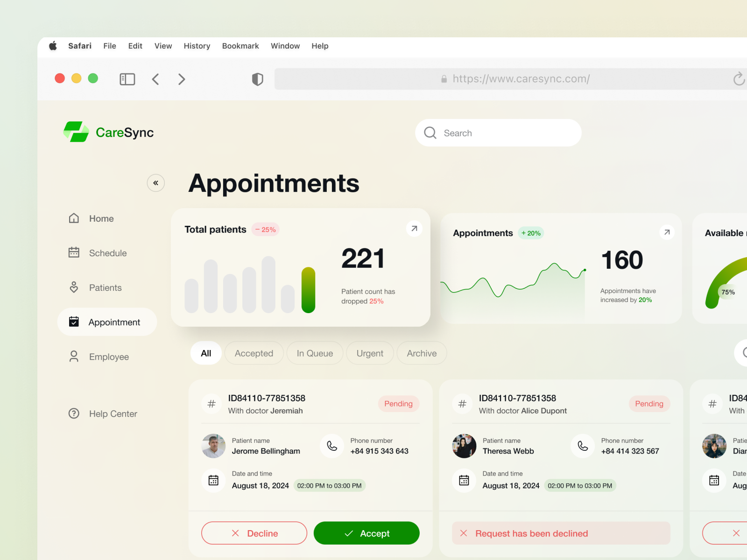Switch to the Accepted filter tab
The image size is (747, 560).
pos(254,353)
